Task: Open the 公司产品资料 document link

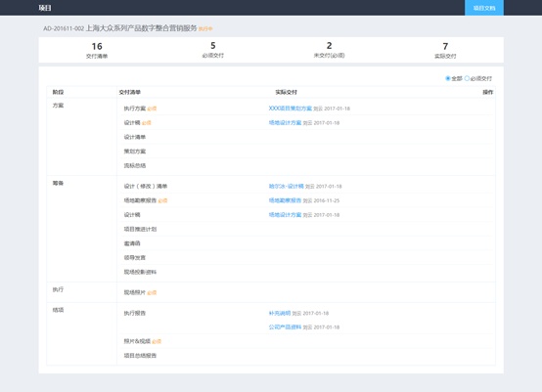Action: click(x=285, y=327)
